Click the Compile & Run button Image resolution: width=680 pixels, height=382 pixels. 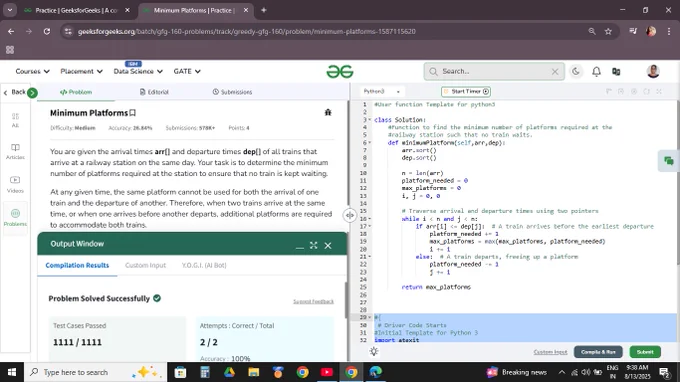(x=598, y=352)
